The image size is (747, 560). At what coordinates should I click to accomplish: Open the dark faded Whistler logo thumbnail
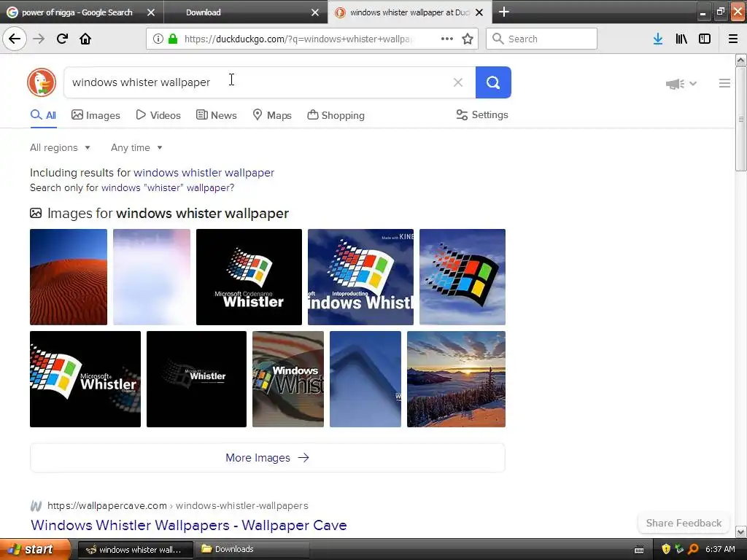point(196,379)
